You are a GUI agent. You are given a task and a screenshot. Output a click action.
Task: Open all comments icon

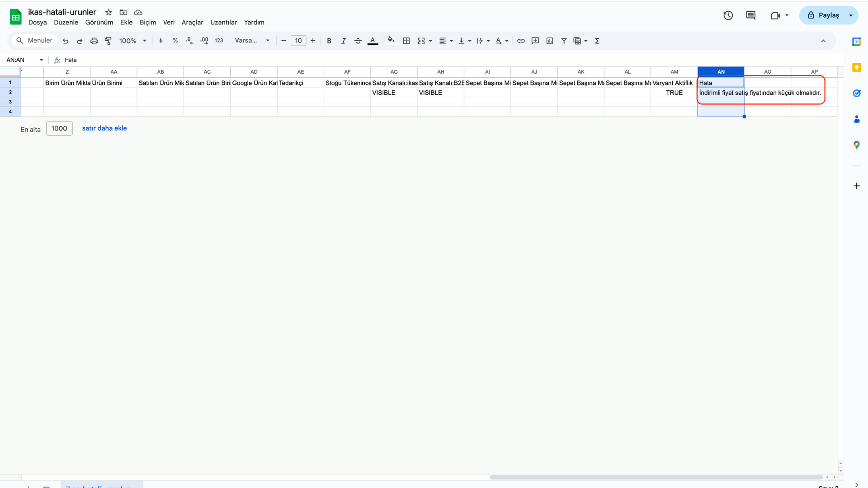pos(751,15)
